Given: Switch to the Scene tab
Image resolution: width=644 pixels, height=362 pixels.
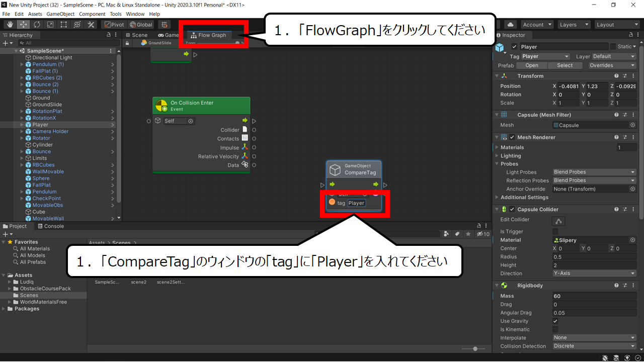Looking at the screenshot, I should (x=136, y=35).
